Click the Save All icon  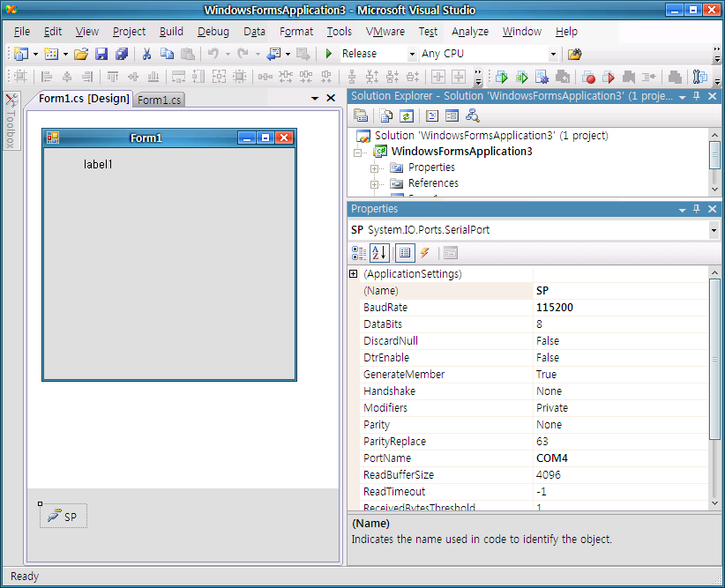122,54
